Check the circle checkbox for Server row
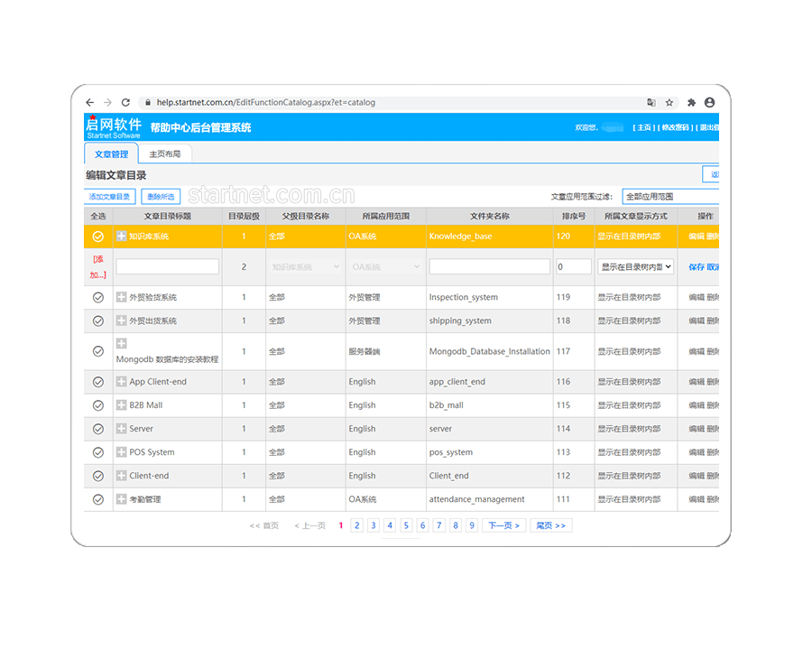The width and height of the screenshot is (812, 650). click(x=98, y=429)
